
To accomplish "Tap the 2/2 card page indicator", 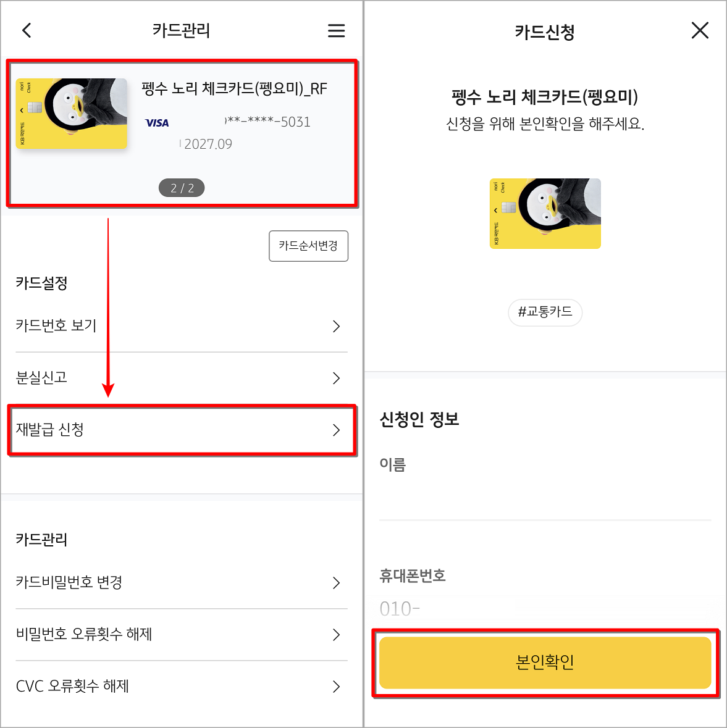I will (x=182, y=187).
